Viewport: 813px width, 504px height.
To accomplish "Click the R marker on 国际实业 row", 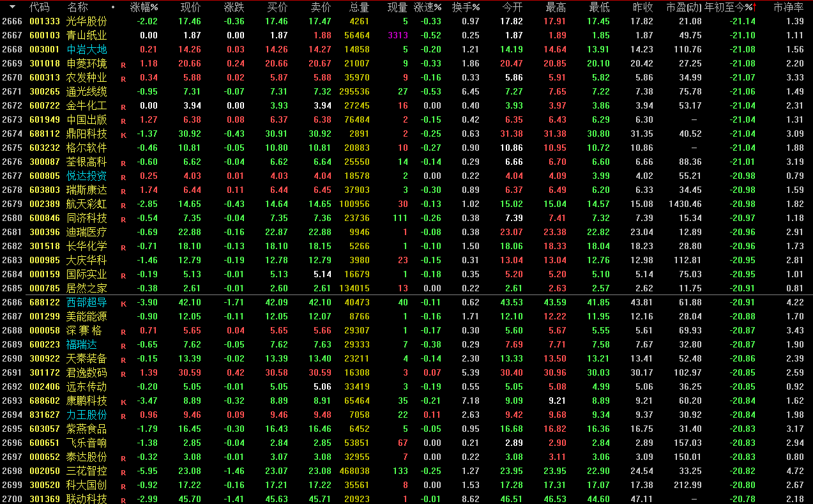I will tap(123, 275).
